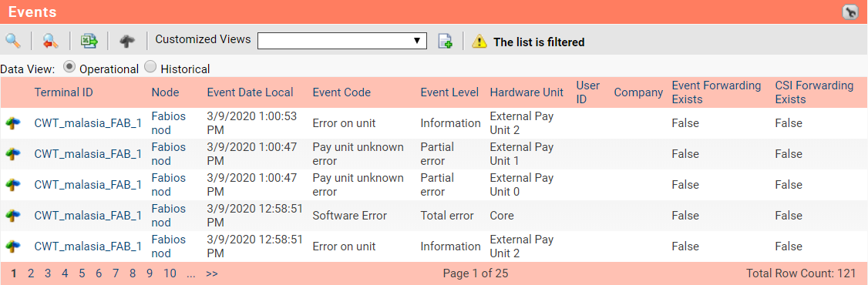Go to page 9
The height and width of the screenshot is (285, 868).
point(150,273)
